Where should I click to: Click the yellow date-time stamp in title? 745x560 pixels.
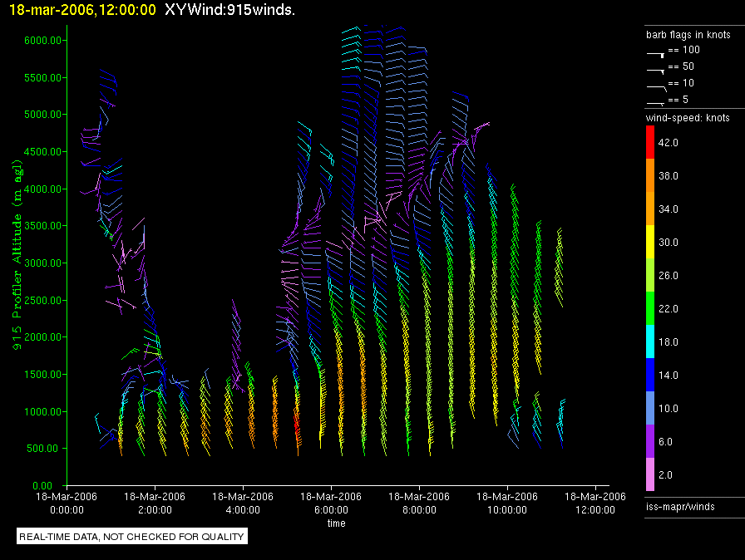82,9
